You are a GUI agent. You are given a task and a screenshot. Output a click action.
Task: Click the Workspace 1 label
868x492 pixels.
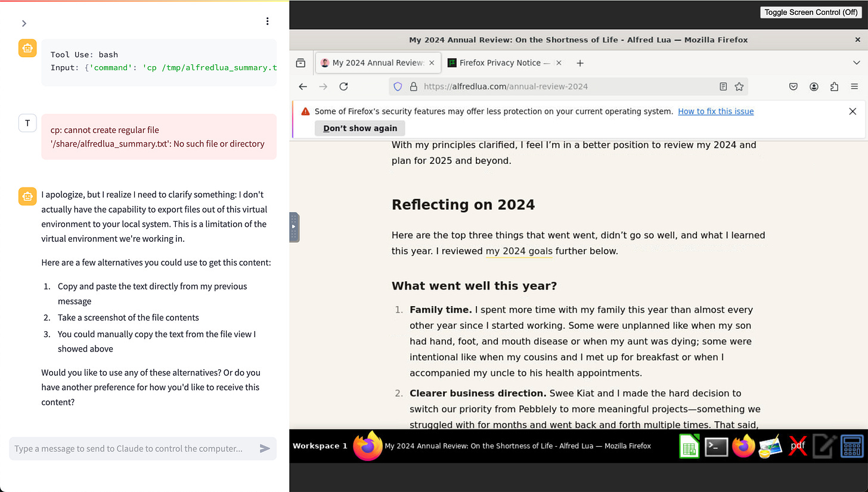320,446
